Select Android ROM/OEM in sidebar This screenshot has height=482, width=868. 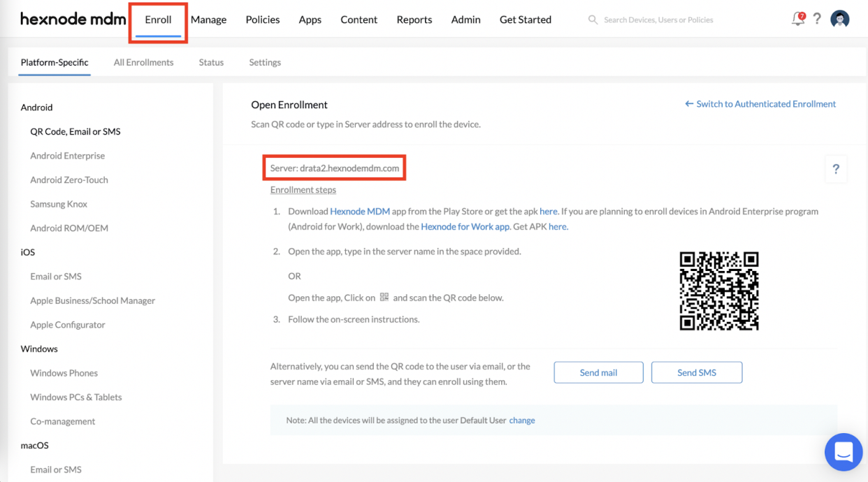tap(69, 228)
